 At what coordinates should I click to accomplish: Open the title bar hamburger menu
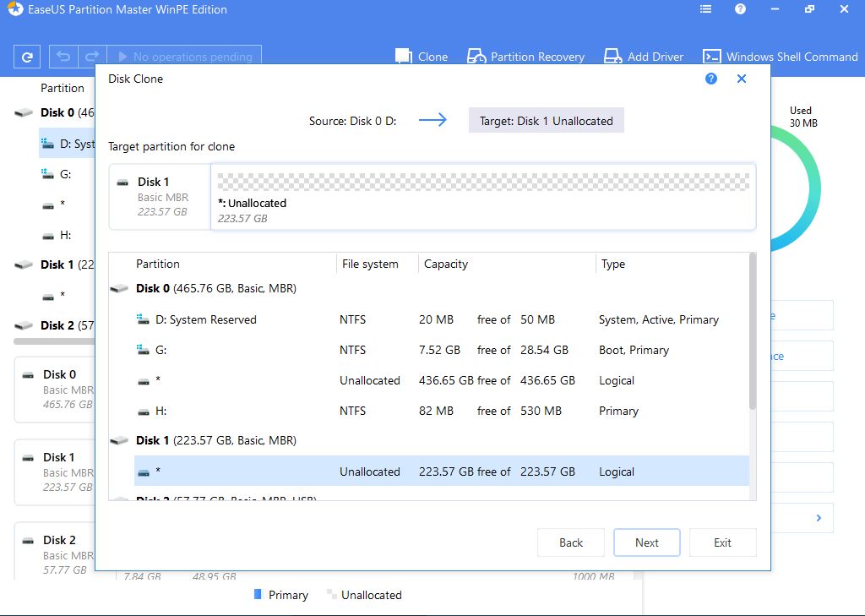pyautogui.click(x=706, y=9)
